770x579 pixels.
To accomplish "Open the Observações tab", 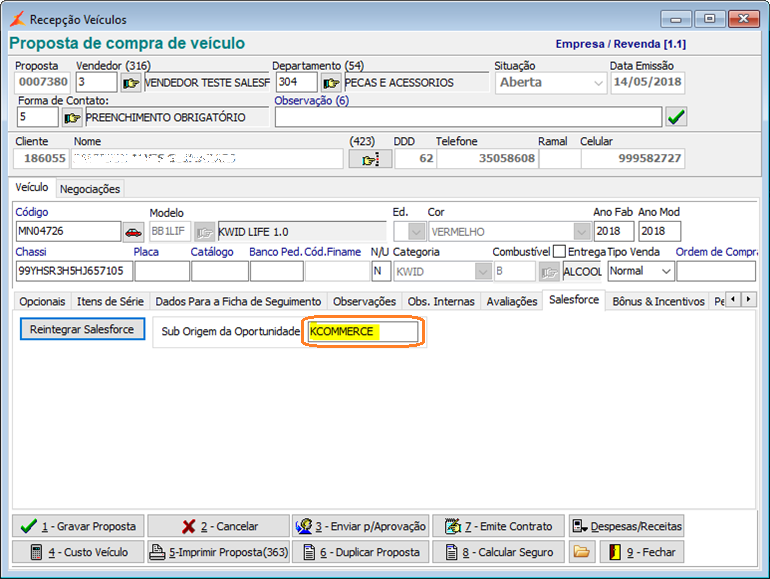I will (x=364, y=302).
